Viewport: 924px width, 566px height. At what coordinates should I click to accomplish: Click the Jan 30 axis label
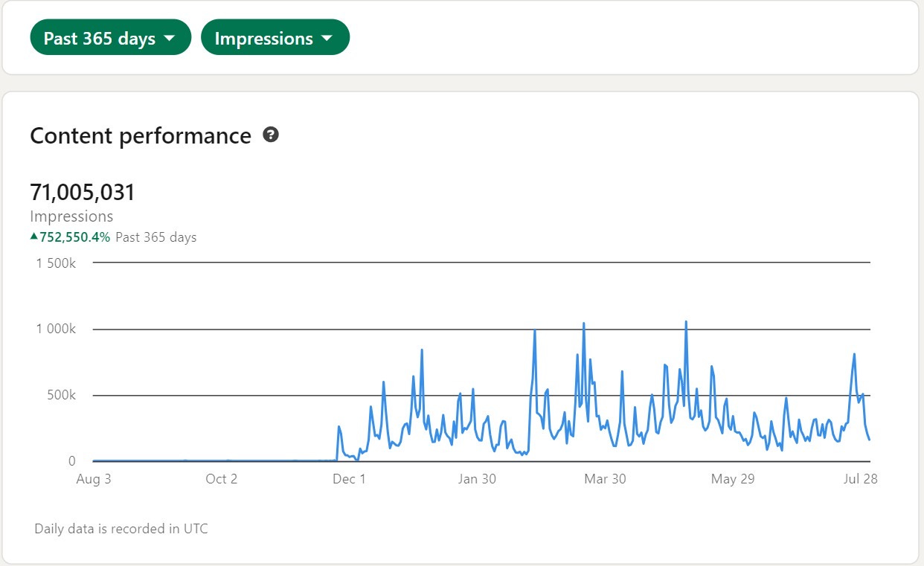[477, 479]
